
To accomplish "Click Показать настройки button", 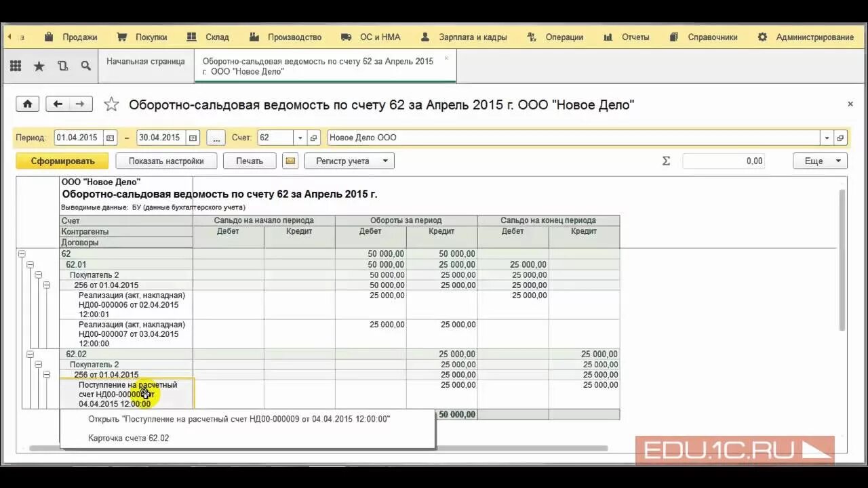I will [166, 161].
